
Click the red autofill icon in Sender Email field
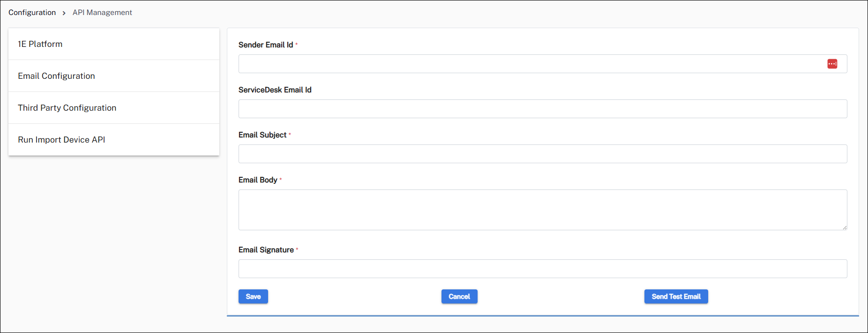pos(832,64)
